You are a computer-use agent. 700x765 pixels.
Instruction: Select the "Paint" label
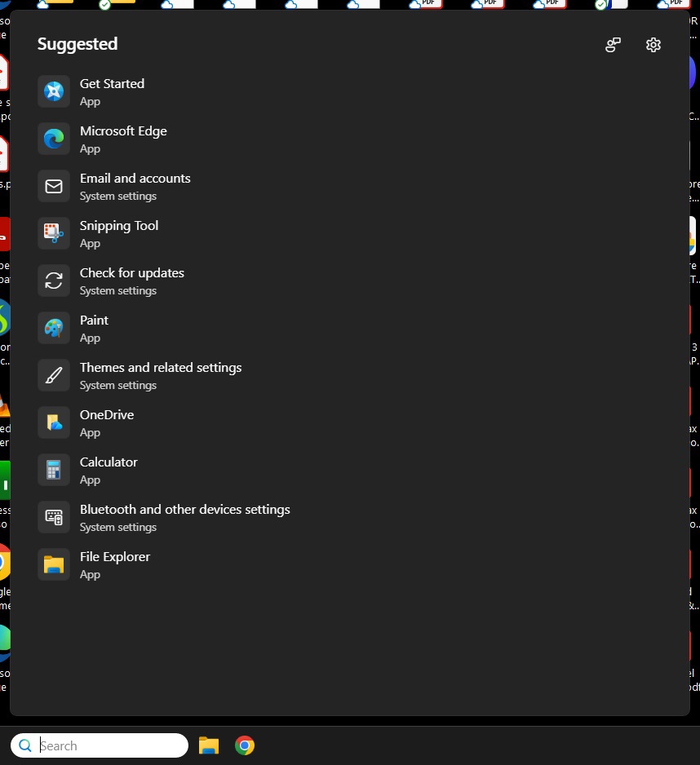(94, 321)
